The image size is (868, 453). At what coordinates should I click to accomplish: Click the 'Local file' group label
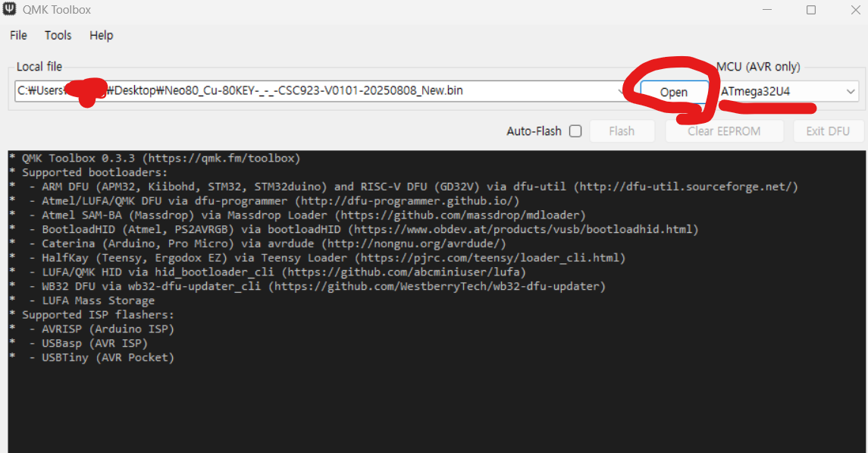point(39,67)
